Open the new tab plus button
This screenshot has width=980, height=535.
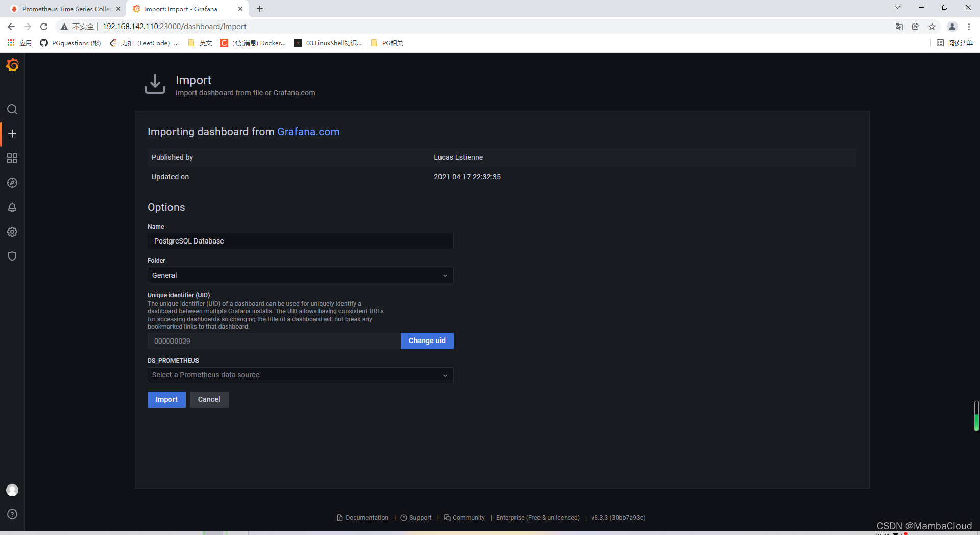(260, 9)
